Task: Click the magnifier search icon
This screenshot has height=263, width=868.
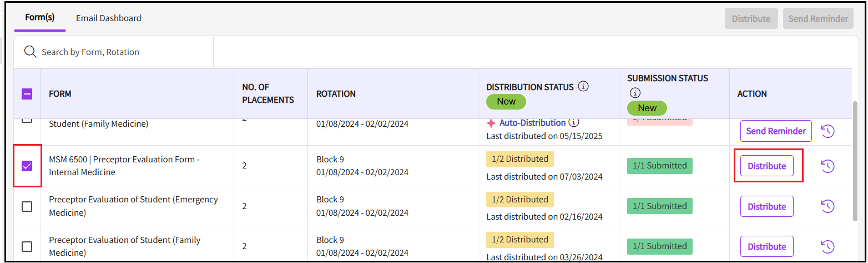Action: (30, 52)
